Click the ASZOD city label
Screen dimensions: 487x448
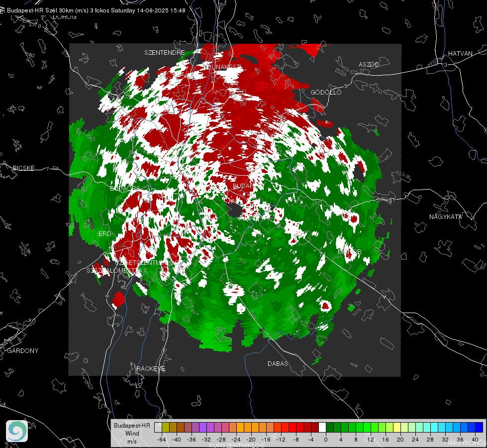coord(369,64)
